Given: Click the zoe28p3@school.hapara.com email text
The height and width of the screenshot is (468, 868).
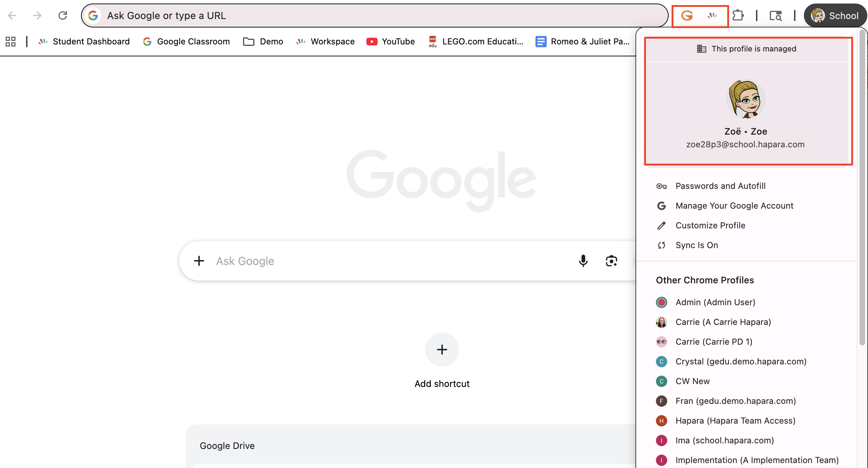Looking at the screenshot, I should pos(745,144).
